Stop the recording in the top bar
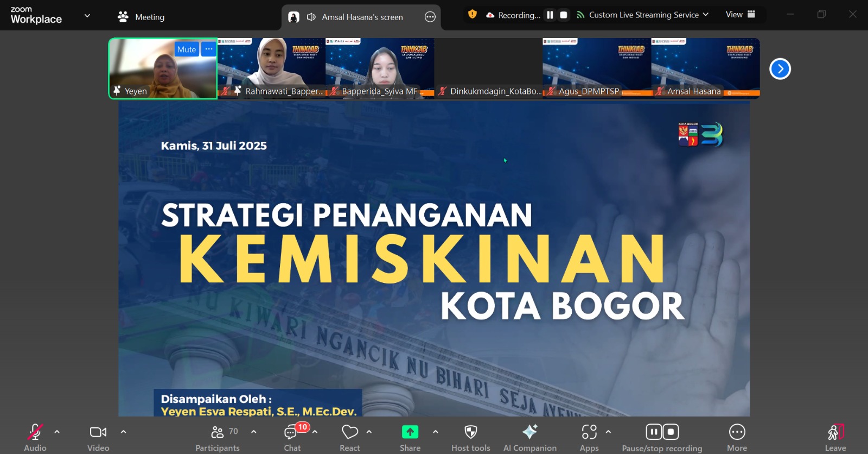The width and height of the screenshot is (868, 454). (564, 15)
